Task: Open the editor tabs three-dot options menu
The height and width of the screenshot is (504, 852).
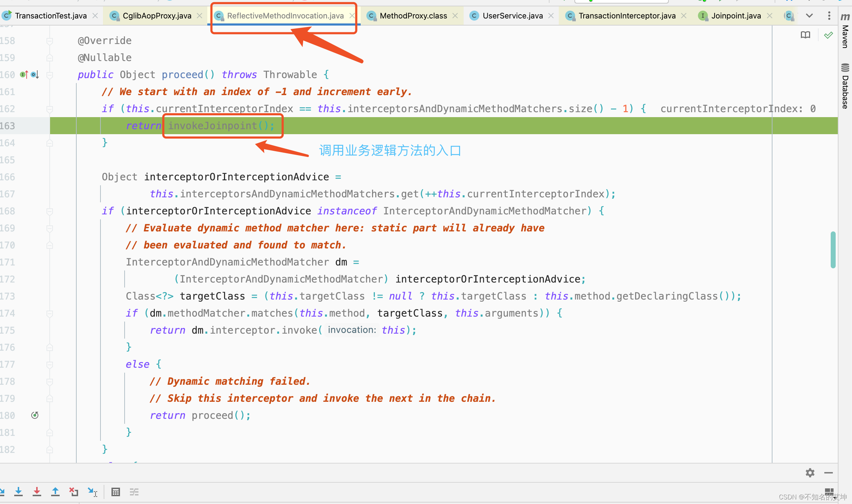Action: point(829,16)
